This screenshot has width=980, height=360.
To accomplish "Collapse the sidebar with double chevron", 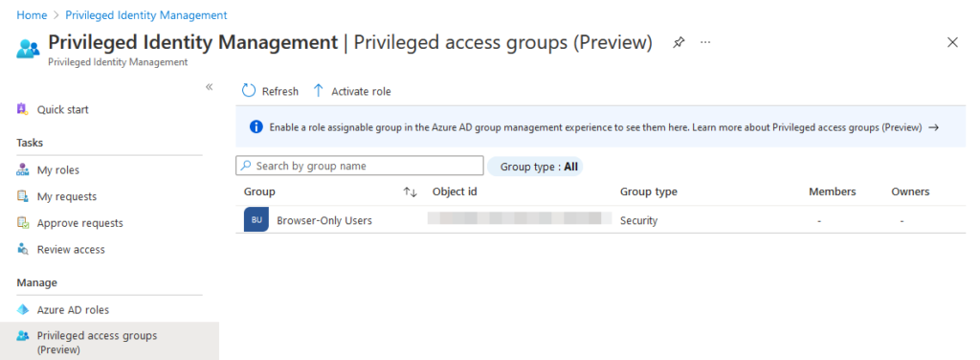I will (x=210, y=87).
